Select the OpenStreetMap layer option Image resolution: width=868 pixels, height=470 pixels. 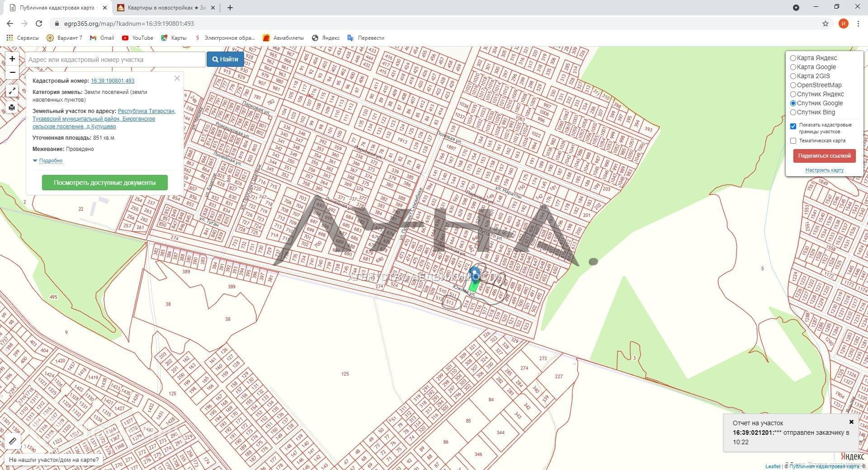pyautogui.click(x=793, y=85)
